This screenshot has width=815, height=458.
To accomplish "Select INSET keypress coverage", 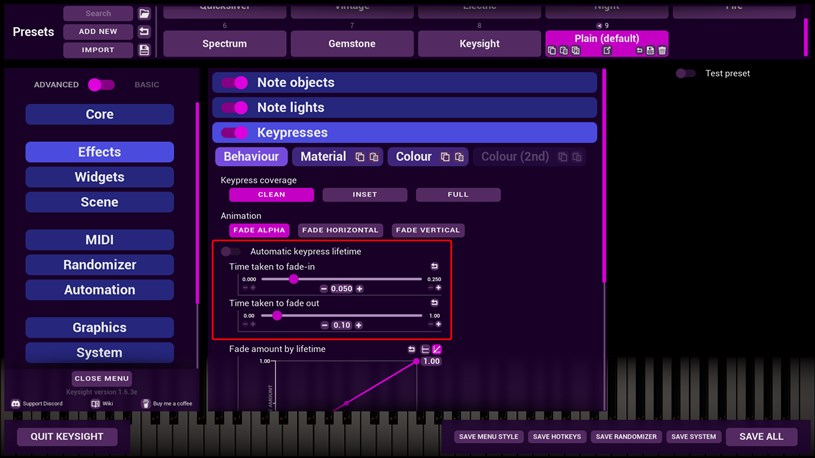I will coord(365,194).
